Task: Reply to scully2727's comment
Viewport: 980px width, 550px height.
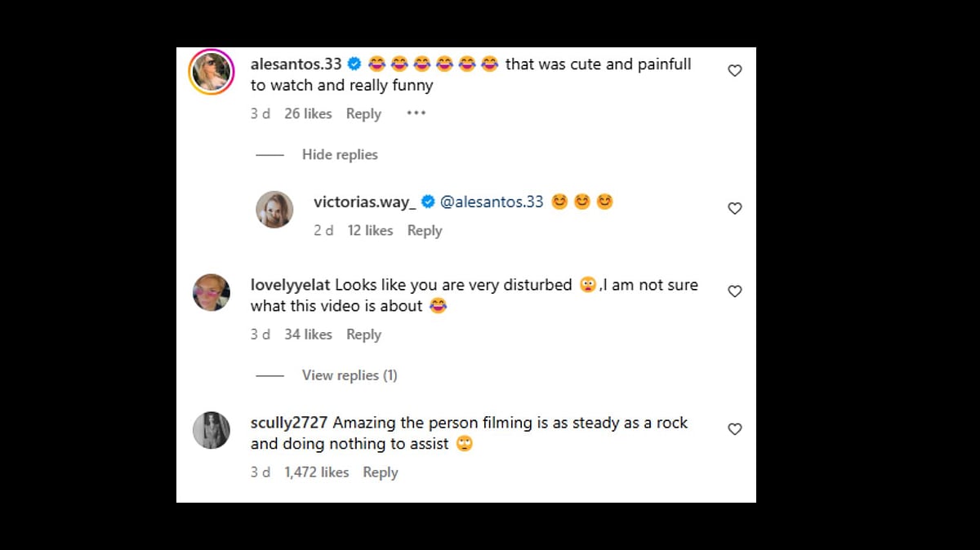Action: pyautogui.click(x=380, y=472)
